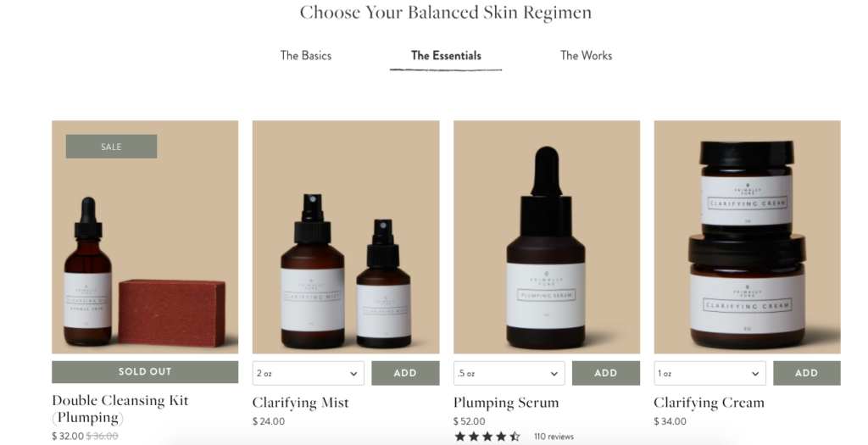Add Plumping Serum to the regimen
The image size is (868, 445).
point(605,373)
